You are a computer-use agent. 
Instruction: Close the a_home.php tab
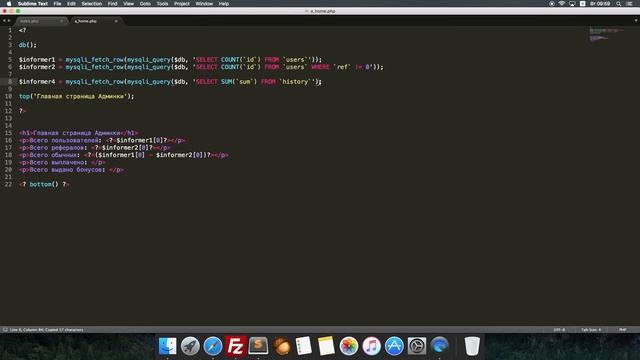(116, 21)
